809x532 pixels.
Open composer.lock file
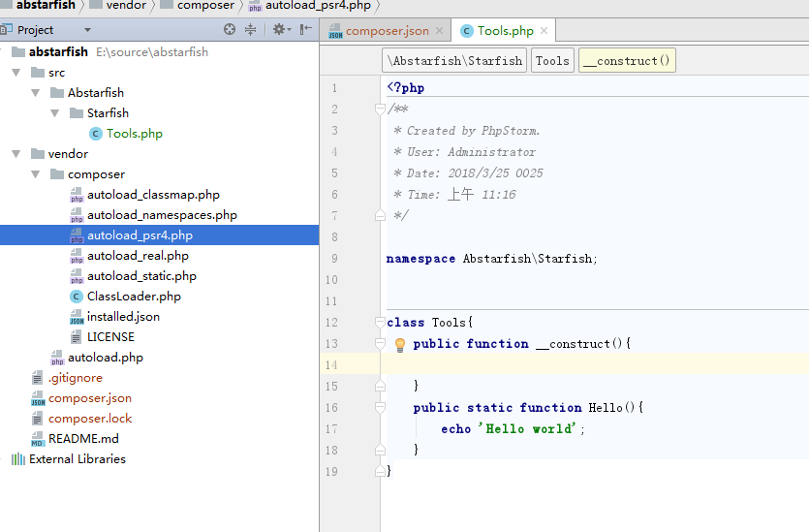point(90,419)
